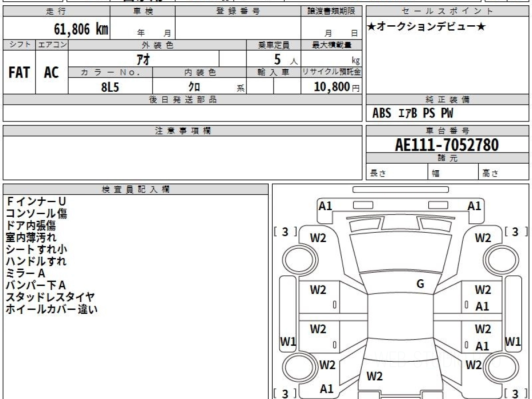
Task: Select the color code 8L5
Action: 110,87
